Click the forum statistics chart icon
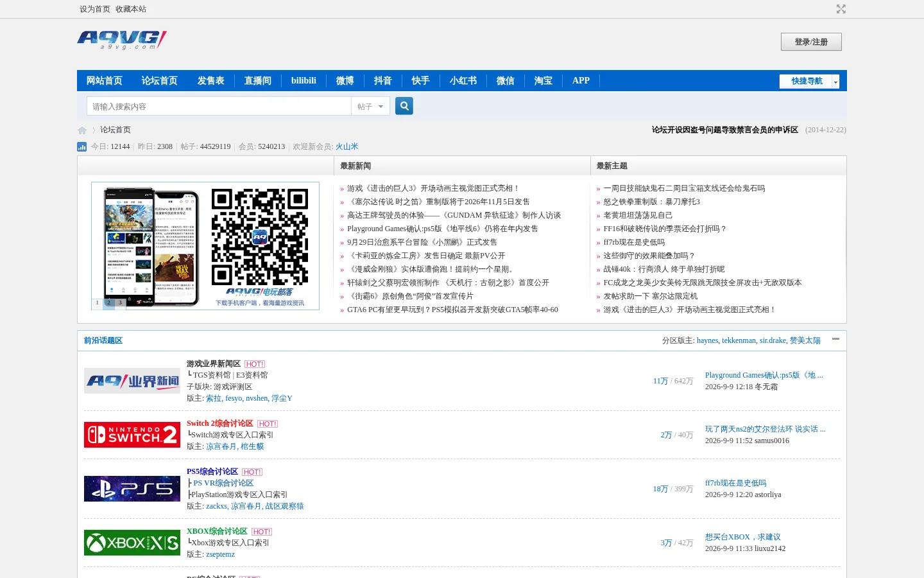 coord(81,146)
